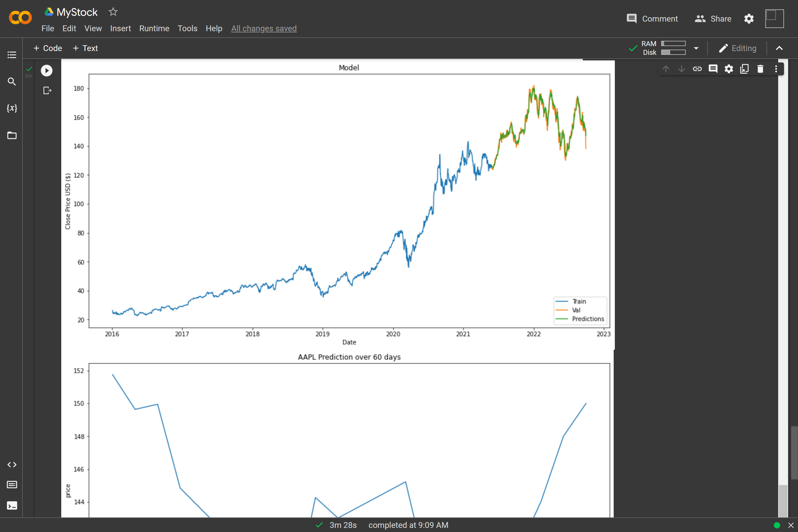
Task: Open the command palette icon
Action: 12,485
